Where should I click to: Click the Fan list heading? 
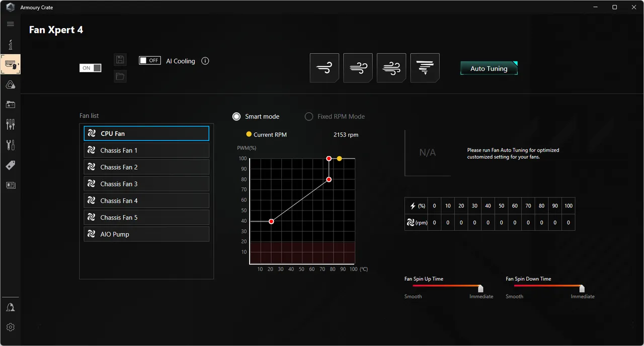coord(89,116)
